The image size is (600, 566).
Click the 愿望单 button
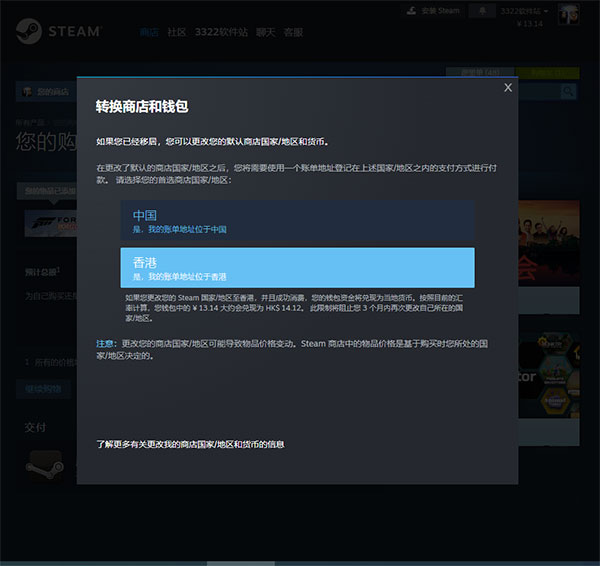481,72
